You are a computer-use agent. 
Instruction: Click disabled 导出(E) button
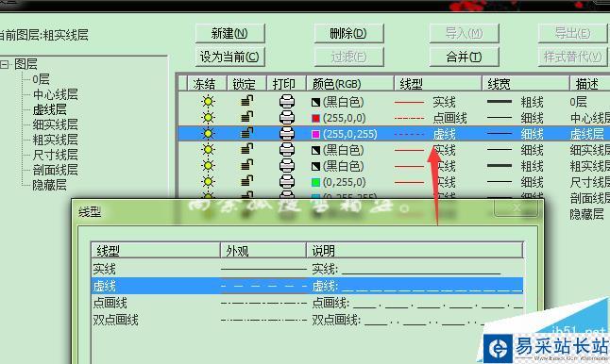coord(572,33)
